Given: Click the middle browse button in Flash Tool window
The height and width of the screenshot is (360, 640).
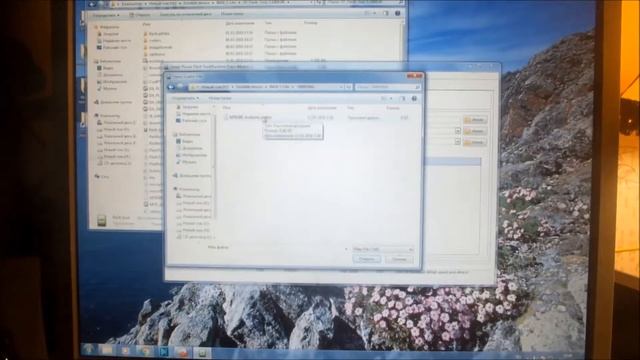Looking at the screenshot, I should pyautogui.click(x=475, y=131).
